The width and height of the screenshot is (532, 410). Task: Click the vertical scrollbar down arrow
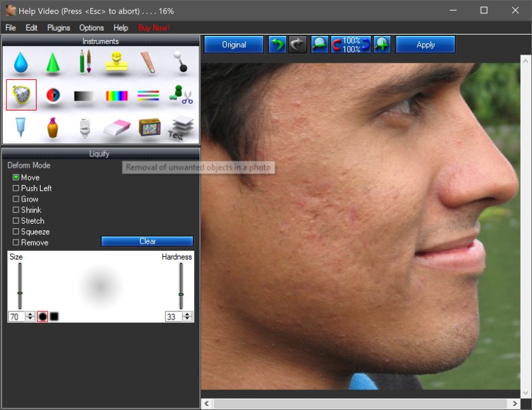(x=525, y=393)
